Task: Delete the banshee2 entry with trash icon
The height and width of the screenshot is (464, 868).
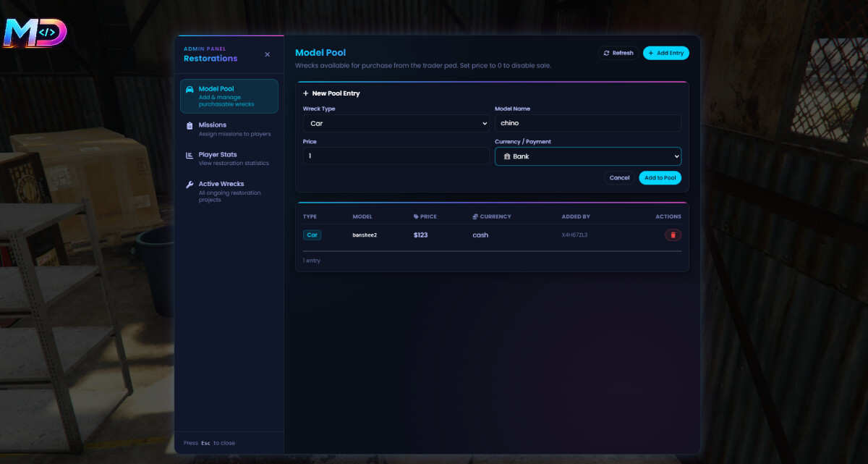Action: 673,235
